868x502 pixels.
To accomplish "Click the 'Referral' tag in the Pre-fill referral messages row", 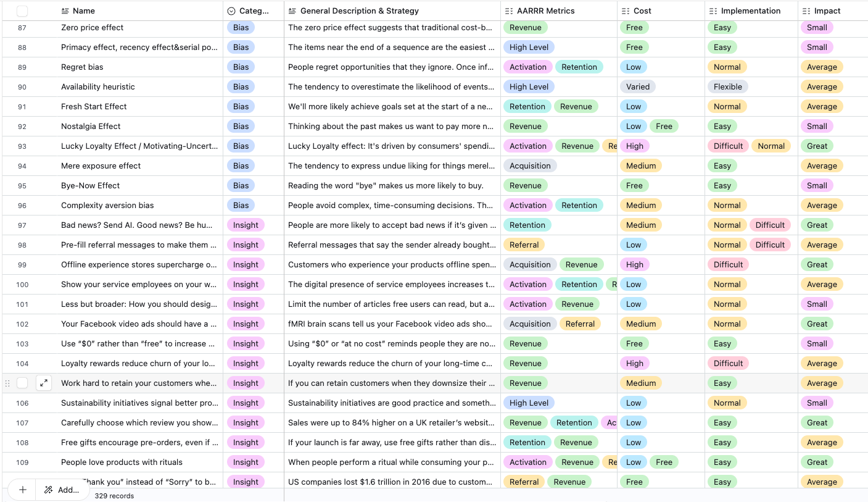I will (x=524, y=245).
